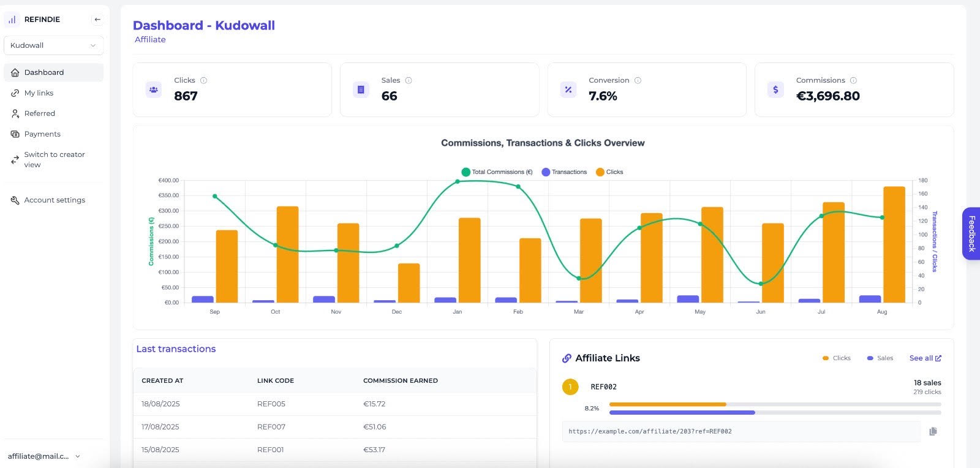Click the purple sales progress bar for REF002
The image size is (980, 468).
click(x=682, y=413)
